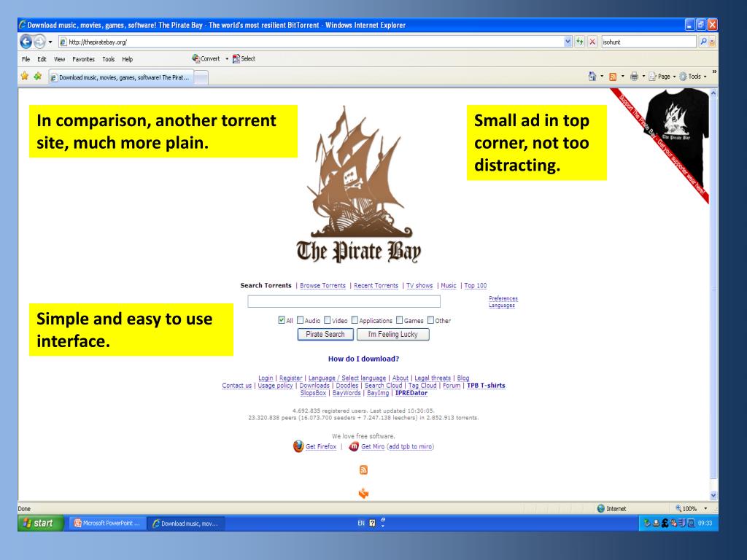
Task: Click the Home icon in command bar
Action: 592,76
